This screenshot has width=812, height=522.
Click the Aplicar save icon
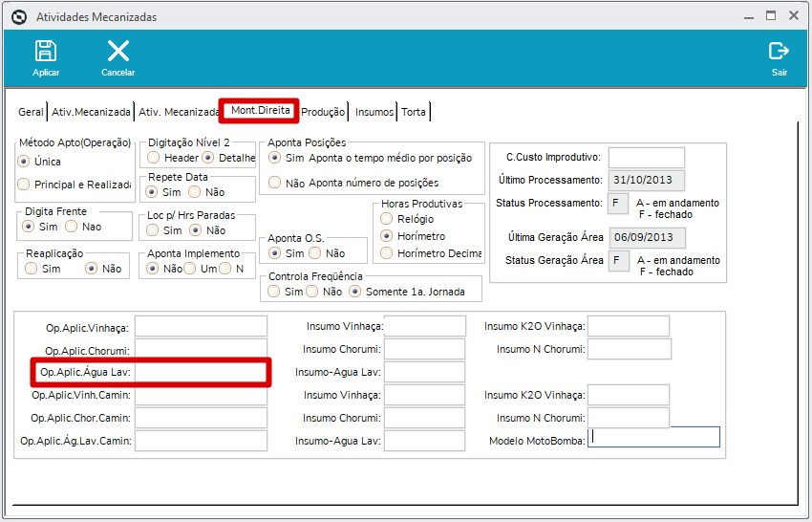pos(46,52)
